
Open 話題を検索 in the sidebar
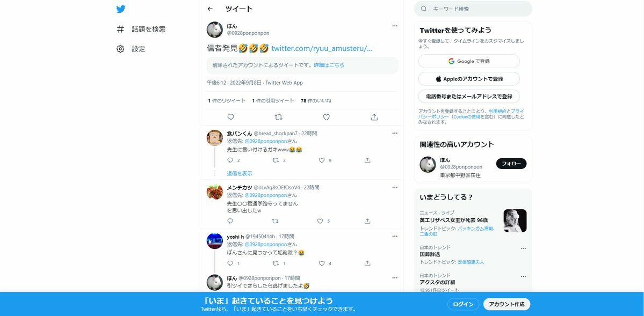point(141,29)
